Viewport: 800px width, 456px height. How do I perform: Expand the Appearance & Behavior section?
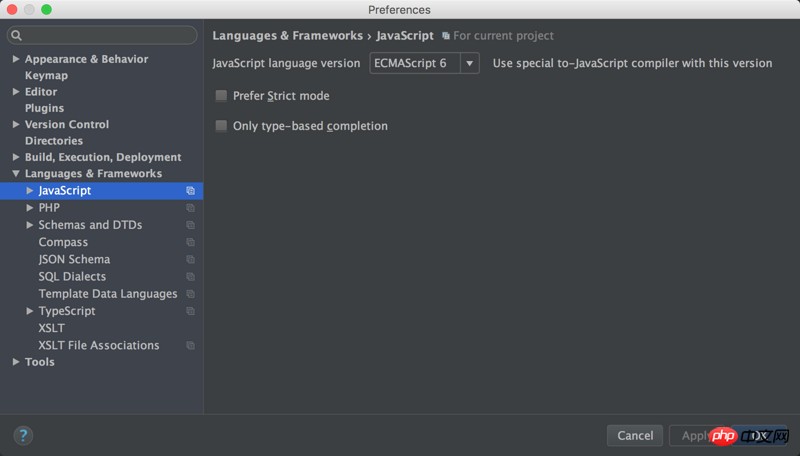point(16,59)
